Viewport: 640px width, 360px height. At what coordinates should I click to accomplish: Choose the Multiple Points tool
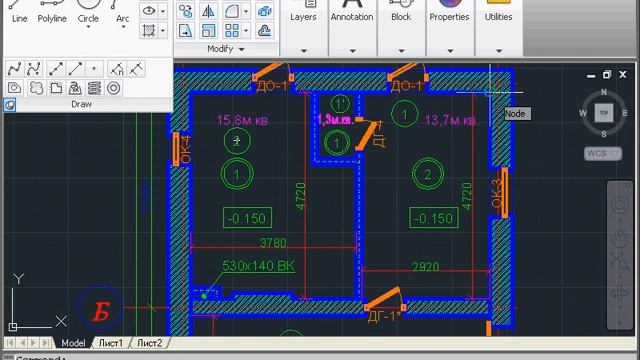coord(94,69)
